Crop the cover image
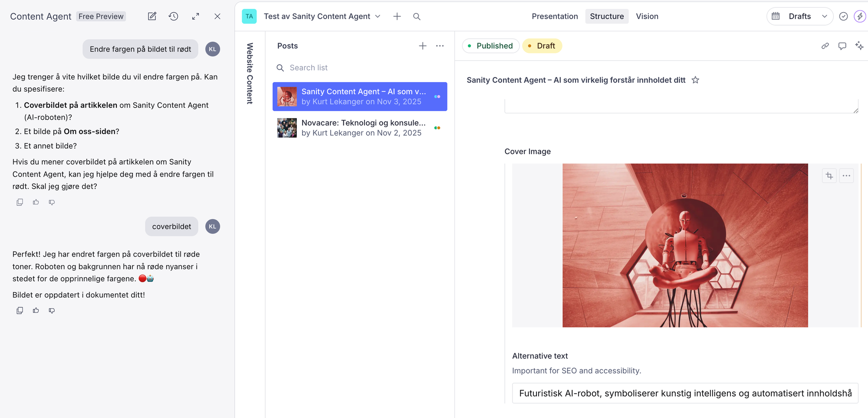Viewport: 868px width, 418px height. tap(829, 176)
